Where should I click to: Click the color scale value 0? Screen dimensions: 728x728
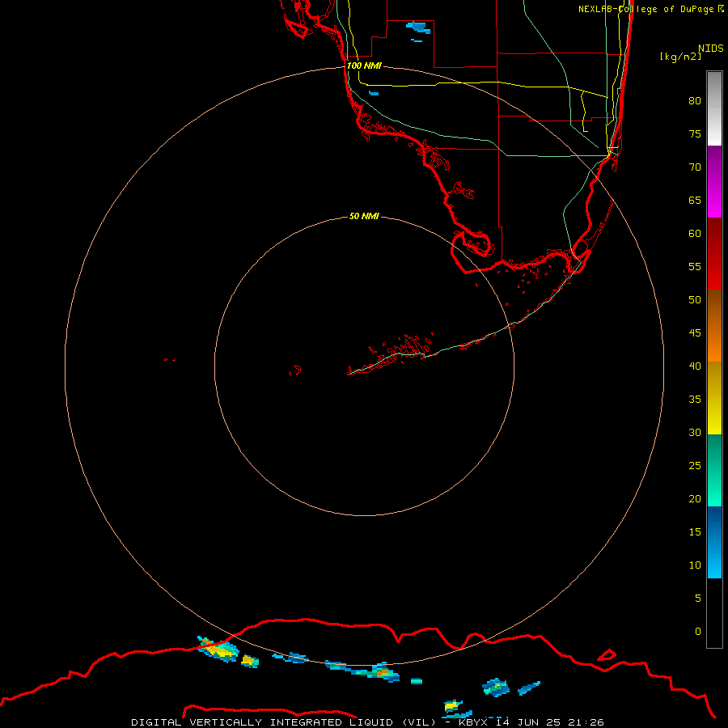[x=698, y=632]
